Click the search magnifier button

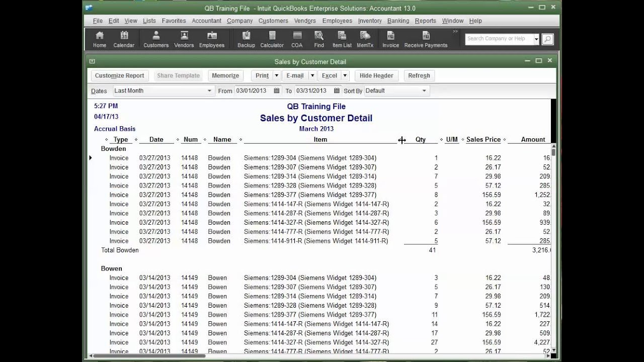(547, 39)
